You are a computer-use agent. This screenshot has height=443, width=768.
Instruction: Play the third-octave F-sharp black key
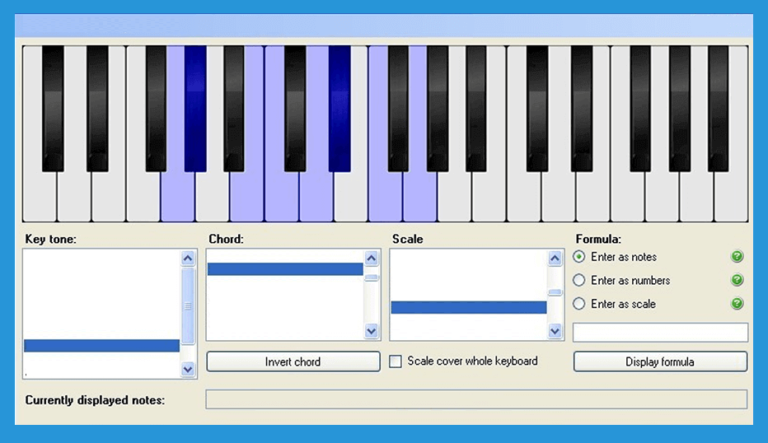[640, 109]
